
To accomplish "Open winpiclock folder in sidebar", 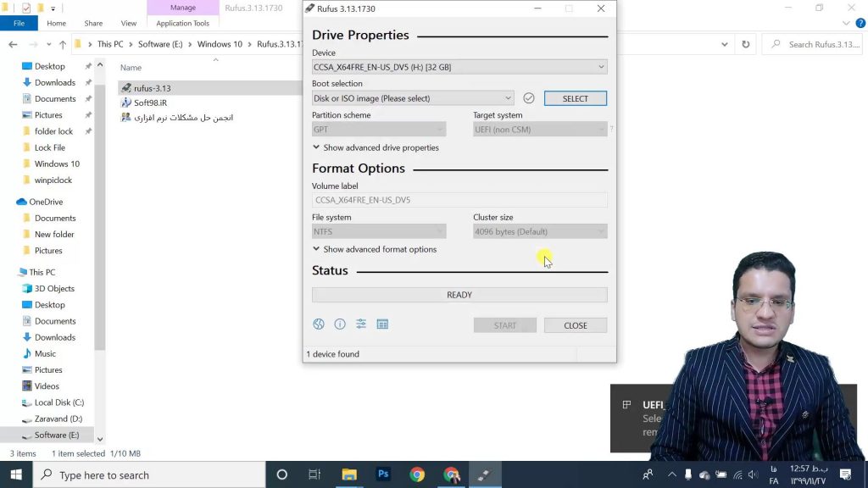I will coord(53,180).
